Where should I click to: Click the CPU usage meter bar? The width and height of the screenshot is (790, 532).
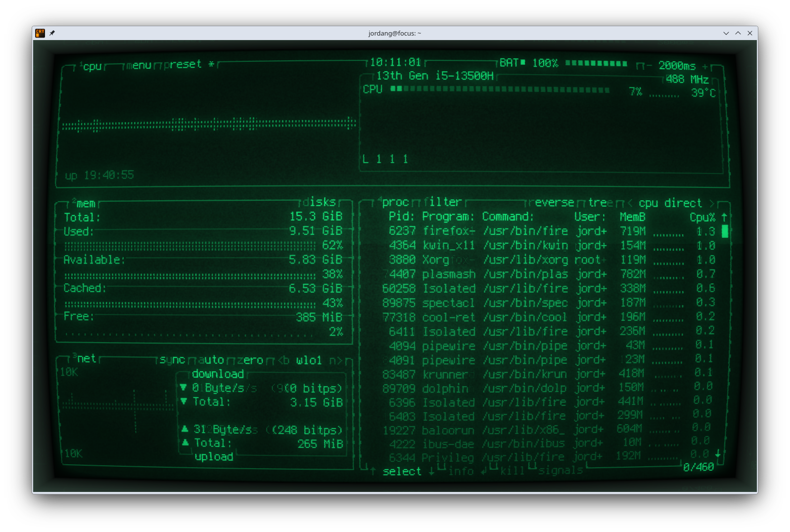pyautogui.click(x=500, y=89)
